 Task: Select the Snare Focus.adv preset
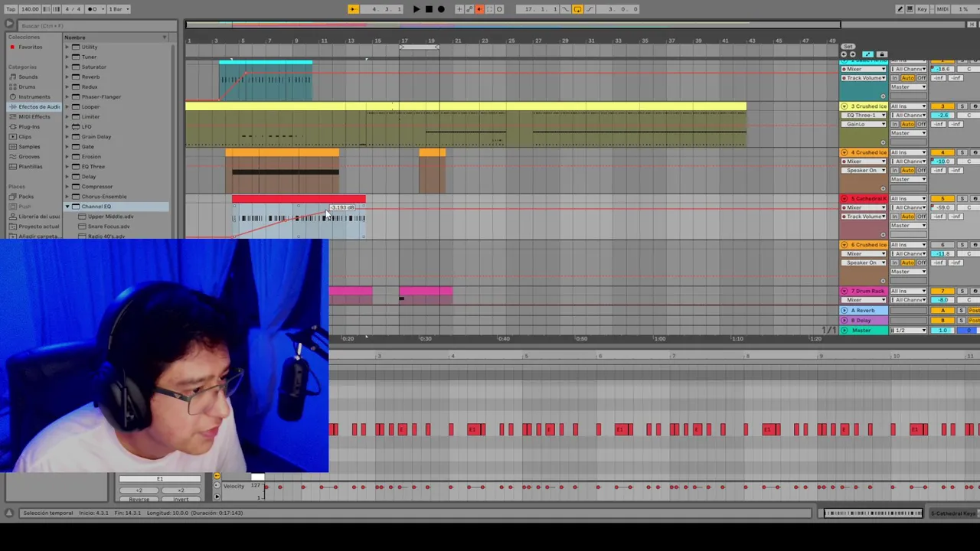[109, 227]
